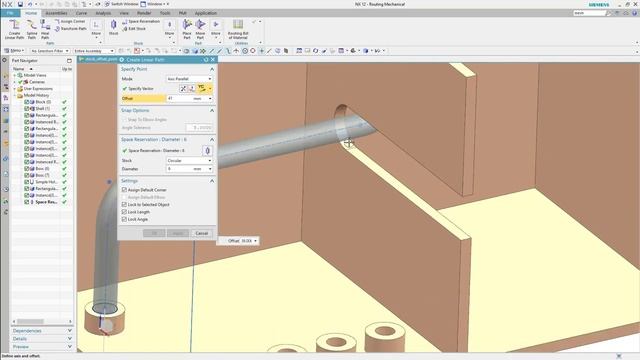Open More in the Stock group
Screen dimensions: 640x360
point(169,28)
